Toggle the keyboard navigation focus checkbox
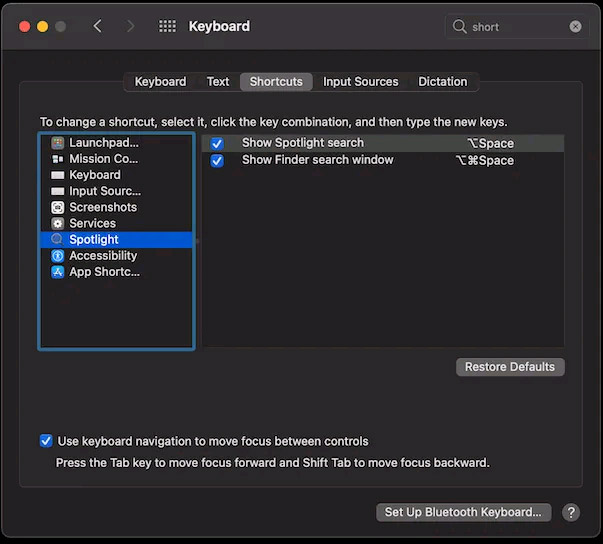This screenshot has height=544, width=603. (x=46, y=441)
